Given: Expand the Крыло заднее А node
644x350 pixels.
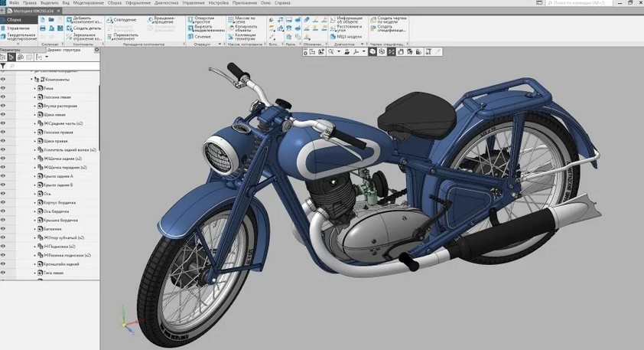Looking at the screenshot, I should (34, 176).
